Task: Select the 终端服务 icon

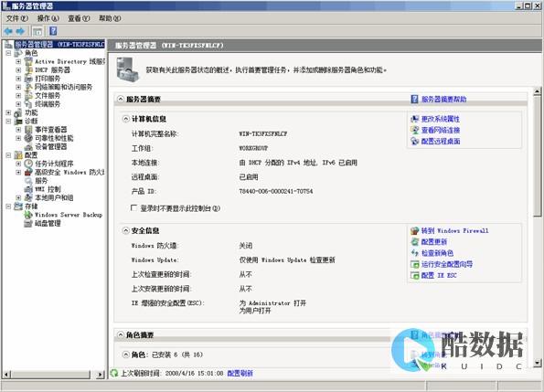Action: point(28,104)
